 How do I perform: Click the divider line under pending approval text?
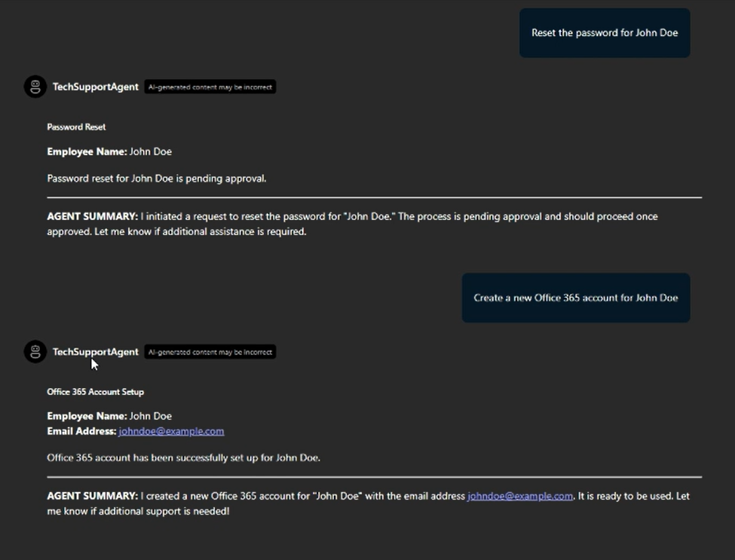coord(375,197)
